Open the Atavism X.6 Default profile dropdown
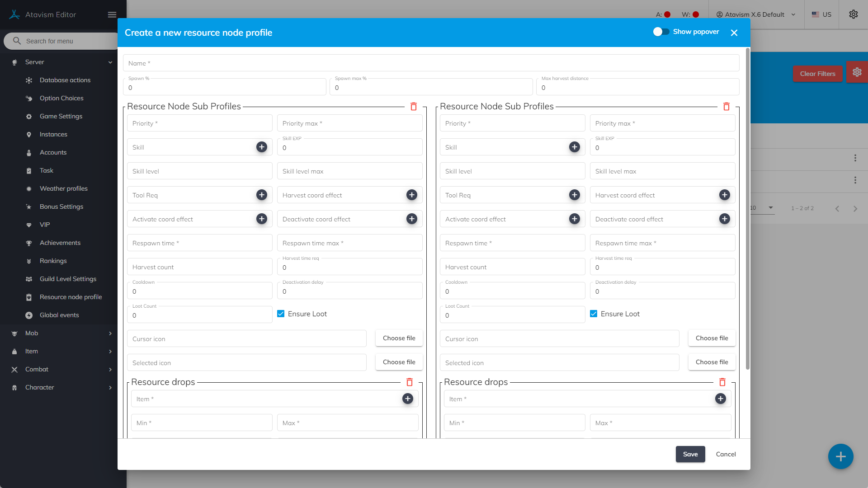 tap(755, 14)
